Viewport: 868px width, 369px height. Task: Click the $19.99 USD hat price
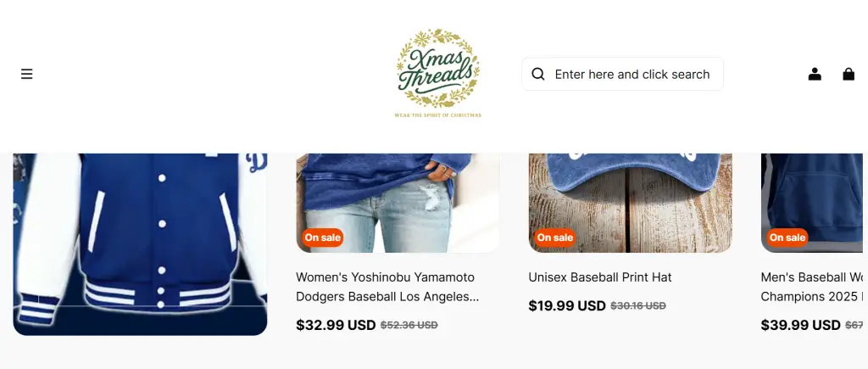point(567,306)
